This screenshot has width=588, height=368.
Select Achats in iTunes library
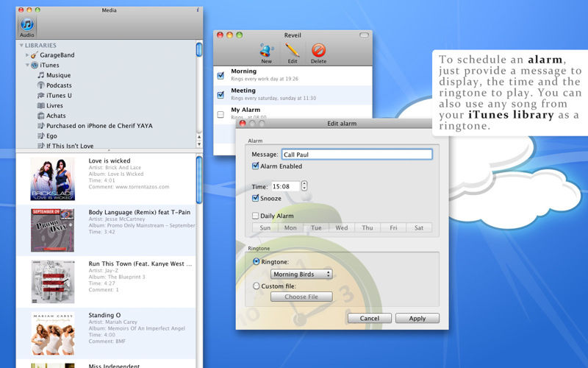(56, 116)
